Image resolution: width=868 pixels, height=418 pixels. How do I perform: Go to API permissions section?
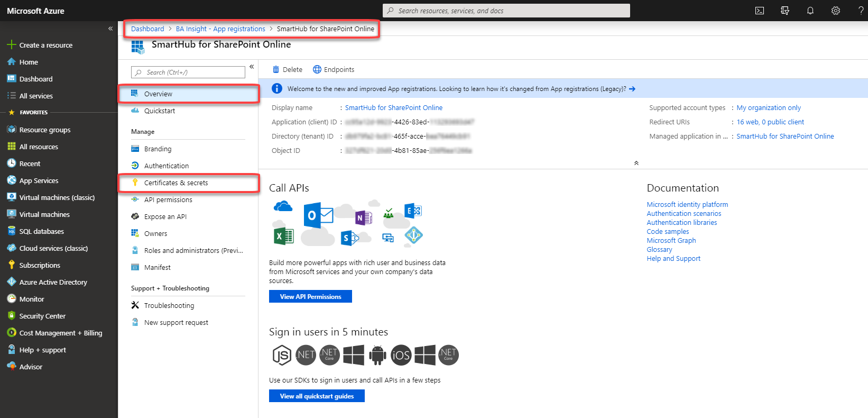168,199
